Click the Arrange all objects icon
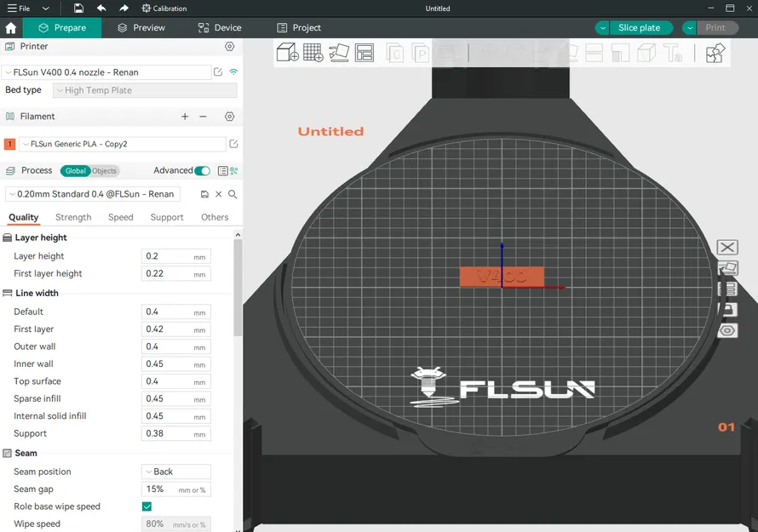Viewport: 758px width, 532px height. 364,52
